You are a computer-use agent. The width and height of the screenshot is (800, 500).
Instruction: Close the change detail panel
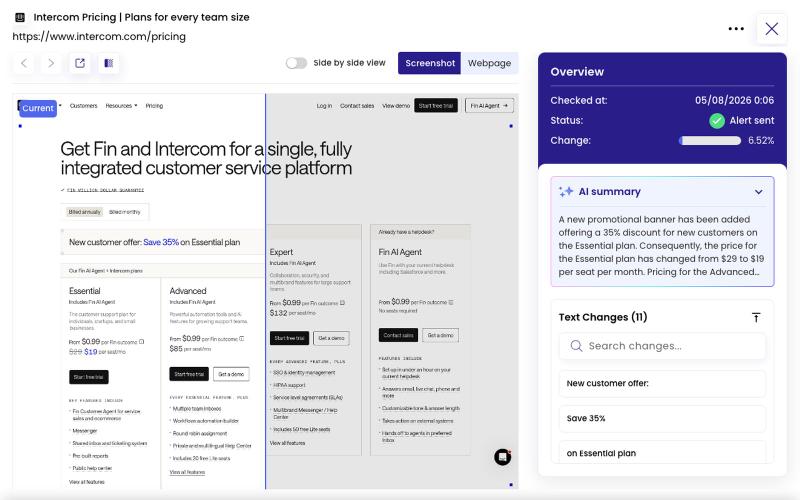click(x=771, y=29)
